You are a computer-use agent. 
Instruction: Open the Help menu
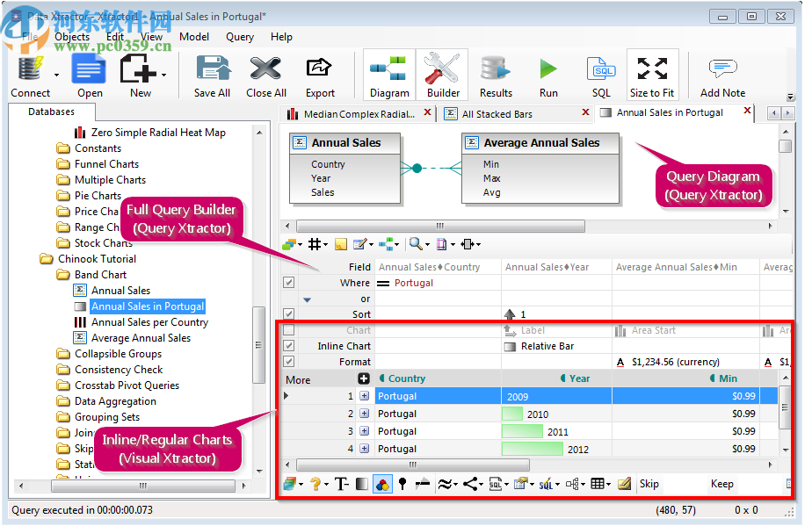tap(281, 37)
